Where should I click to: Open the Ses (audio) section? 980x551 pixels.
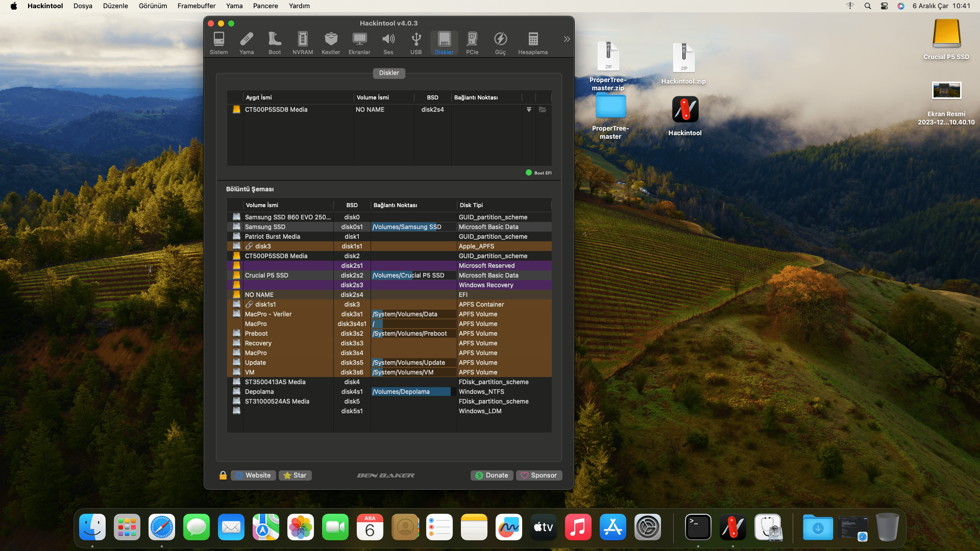pyautogui.click(x=388, y=43)
